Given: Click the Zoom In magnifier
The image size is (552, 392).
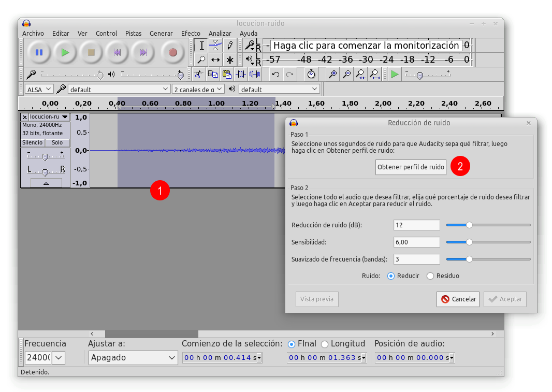Looking at the screenshot, I should 332,75.
